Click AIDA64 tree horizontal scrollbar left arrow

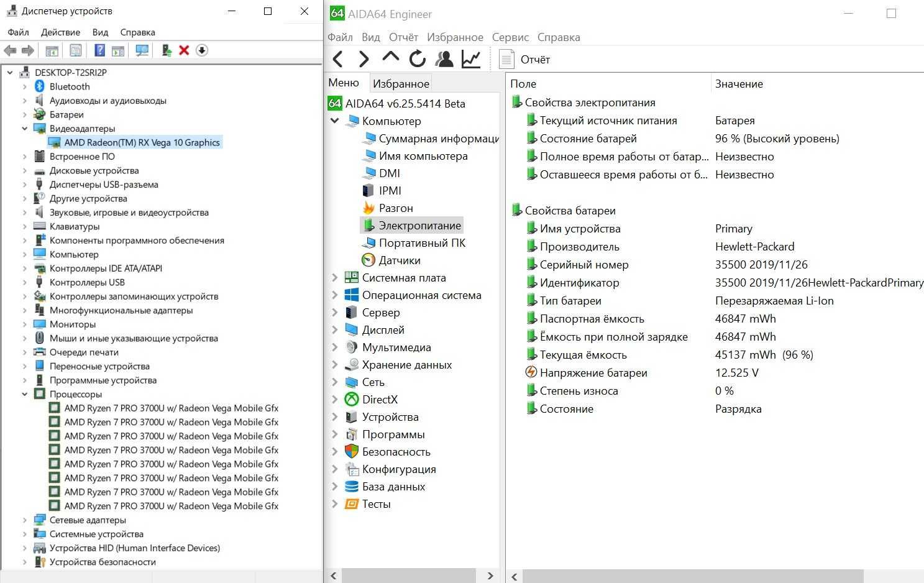tap(333, 576)
